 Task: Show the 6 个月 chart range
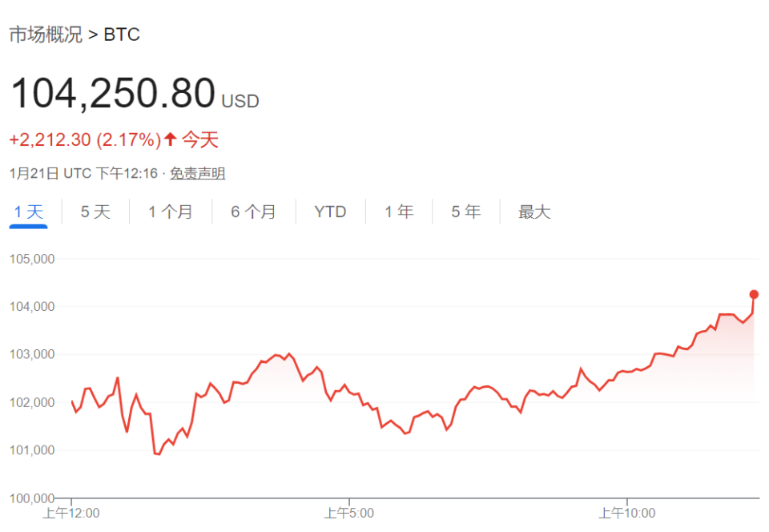[x=253, y=212]
